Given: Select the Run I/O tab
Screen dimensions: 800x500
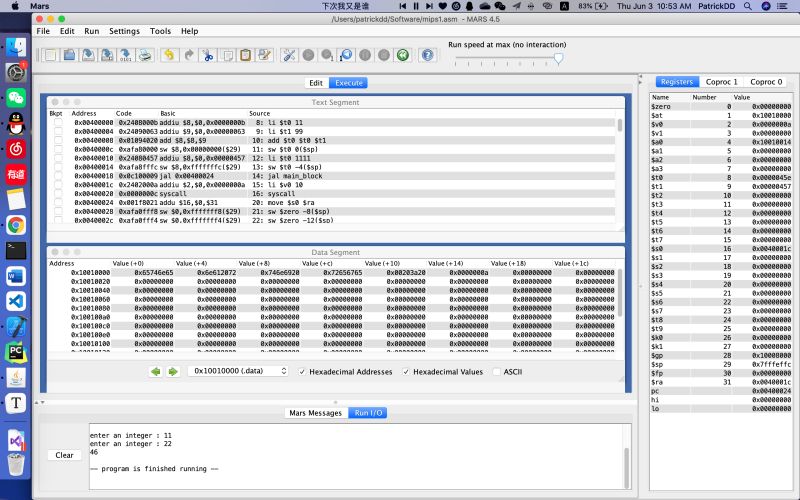Looking at the screenshot, I should click(x=368, y=413).
